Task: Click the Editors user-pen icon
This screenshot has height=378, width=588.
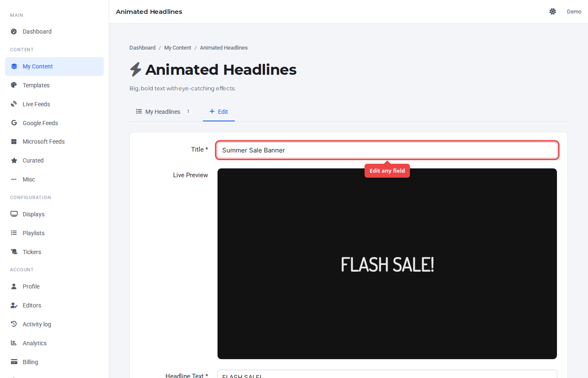Action: 14,305
